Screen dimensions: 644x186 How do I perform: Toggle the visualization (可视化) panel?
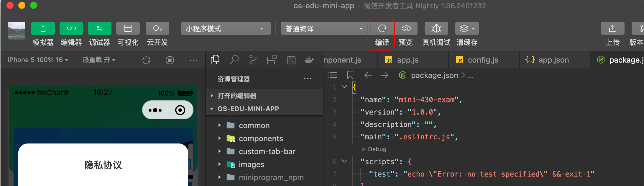[128, 28]
